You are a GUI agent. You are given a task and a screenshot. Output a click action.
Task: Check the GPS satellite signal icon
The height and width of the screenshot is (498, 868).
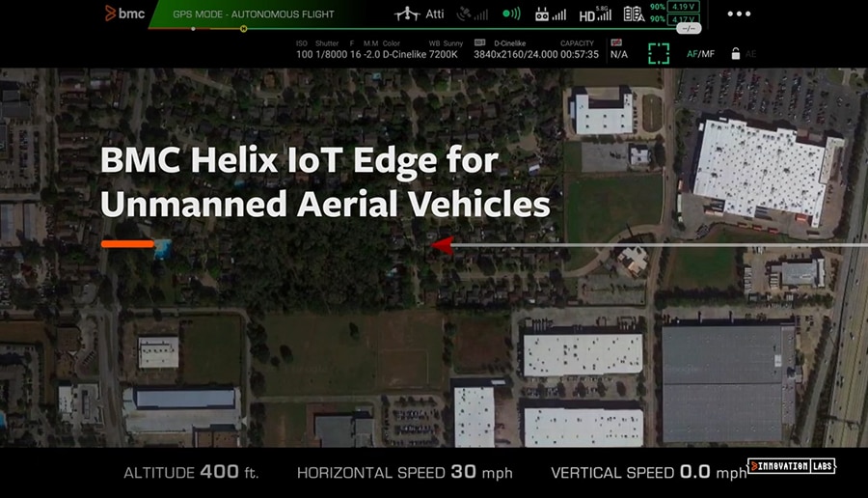click(x=473, y=14)
